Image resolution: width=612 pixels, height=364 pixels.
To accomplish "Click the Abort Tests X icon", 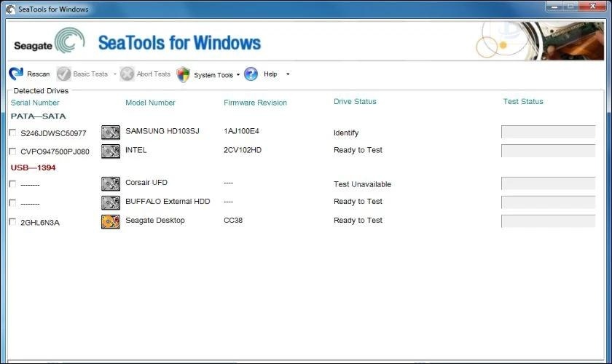I will pos(127,74).
